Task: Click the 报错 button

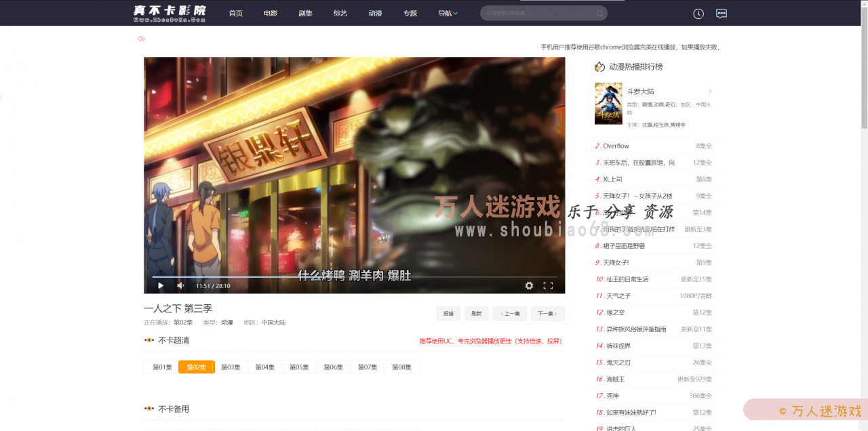Action: (x=448, y=314)
